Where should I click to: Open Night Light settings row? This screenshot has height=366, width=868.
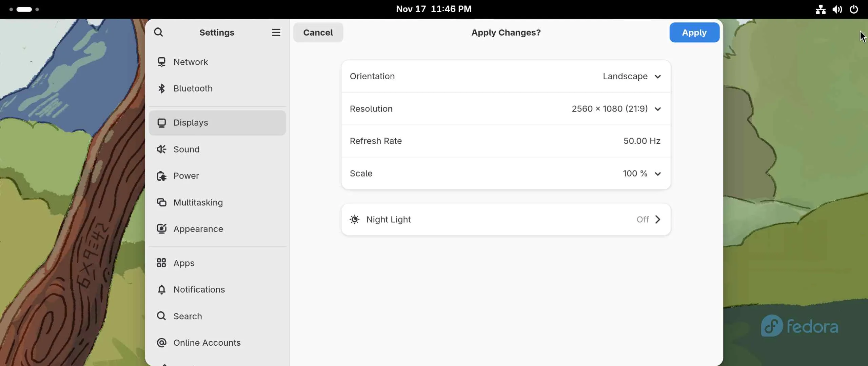506,220
